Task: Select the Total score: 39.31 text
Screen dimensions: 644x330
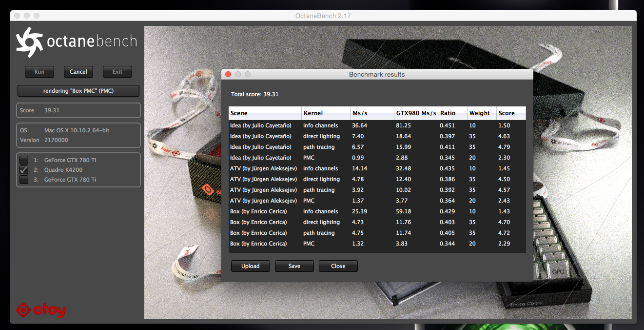Action: coord(255,94)
